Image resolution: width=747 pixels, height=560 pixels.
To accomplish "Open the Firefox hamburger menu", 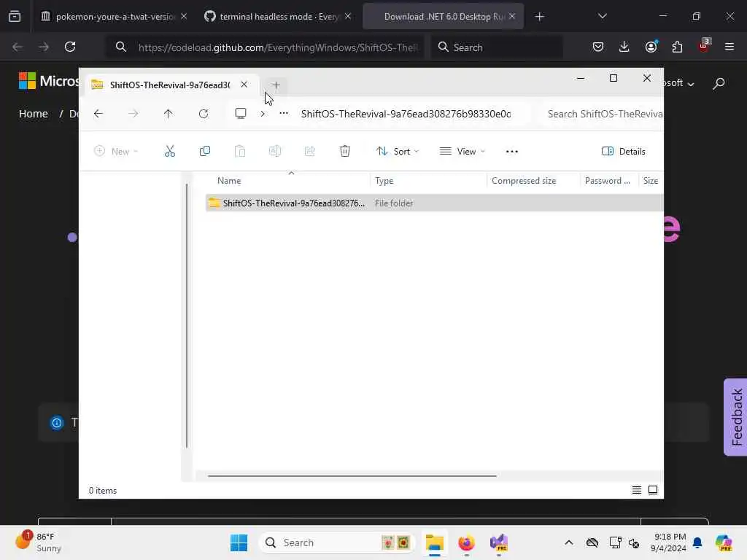I will (x=729, y=47).
